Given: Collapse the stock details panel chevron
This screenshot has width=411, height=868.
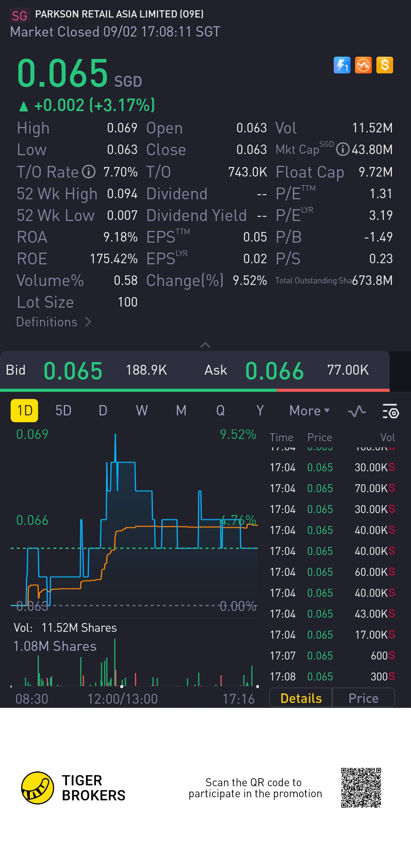Looking at the screenshot, I should [x=205, y=345].
